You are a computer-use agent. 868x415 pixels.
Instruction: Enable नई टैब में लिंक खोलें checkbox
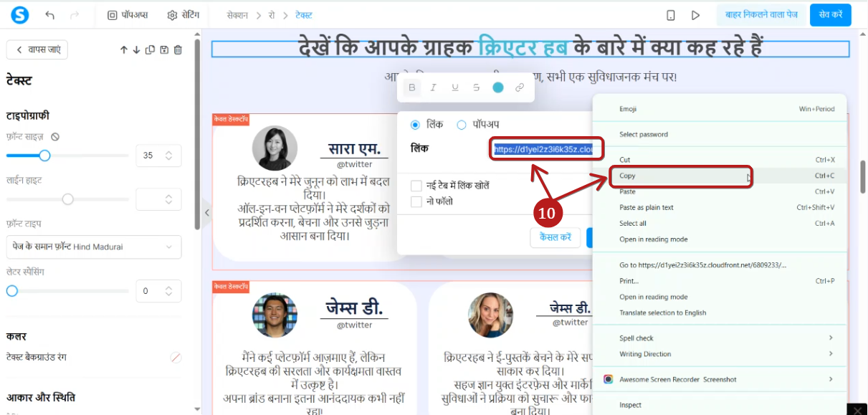coord(416,186)
